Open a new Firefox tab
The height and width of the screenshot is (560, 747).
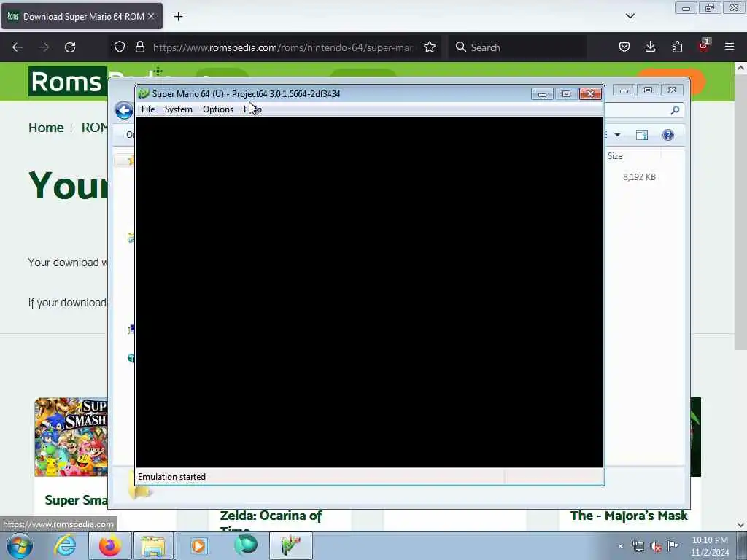178,17
